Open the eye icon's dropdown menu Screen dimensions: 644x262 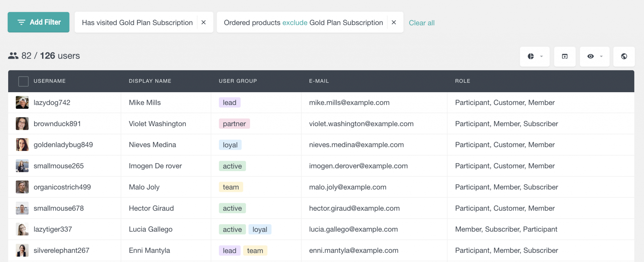(x=601, y=57)
